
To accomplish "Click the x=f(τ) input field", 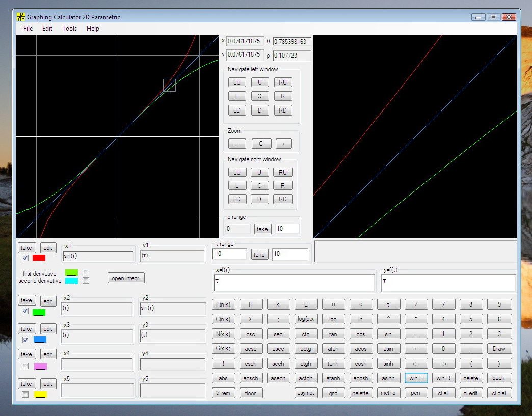I will 294,283.
